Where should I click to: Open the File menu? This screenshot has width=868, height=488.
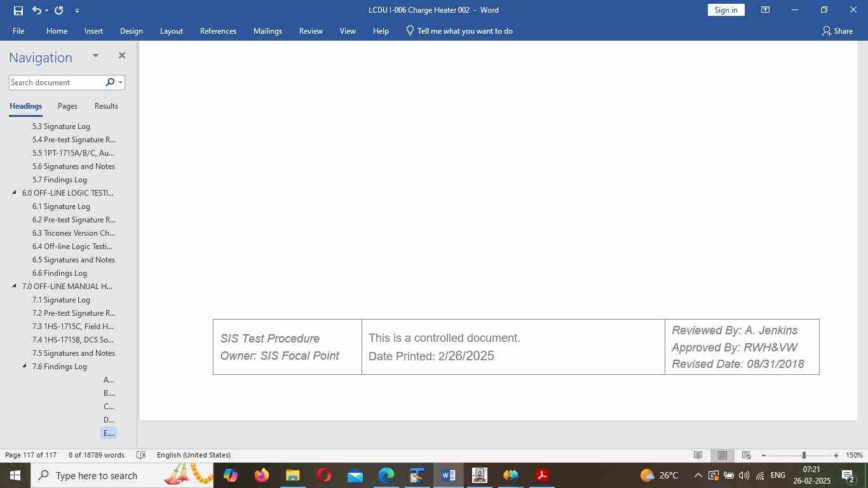18,31
